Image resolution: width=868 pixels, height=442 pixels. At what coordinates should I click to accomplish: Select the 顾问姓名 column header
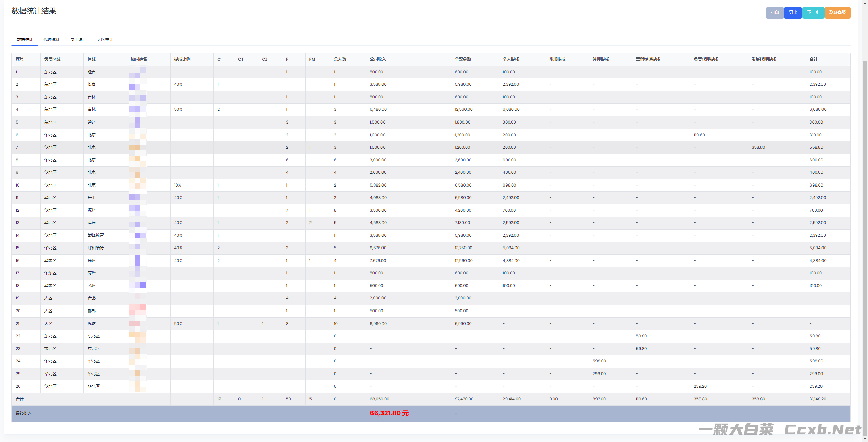click(139, 59)
